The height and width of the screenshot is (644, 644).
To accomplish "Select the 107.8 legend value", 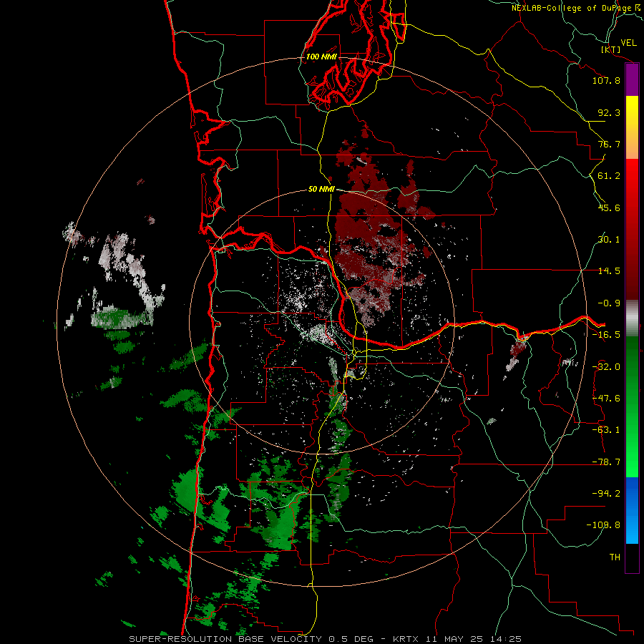I will [x=606, y=80].
